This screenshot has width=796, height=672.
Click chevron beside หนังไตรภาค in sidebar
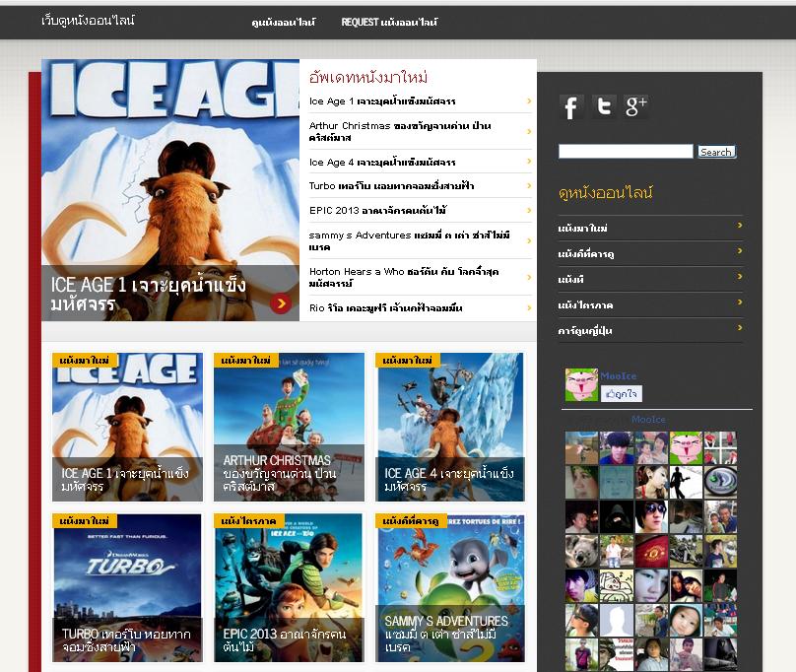click(x=740, y=302)
